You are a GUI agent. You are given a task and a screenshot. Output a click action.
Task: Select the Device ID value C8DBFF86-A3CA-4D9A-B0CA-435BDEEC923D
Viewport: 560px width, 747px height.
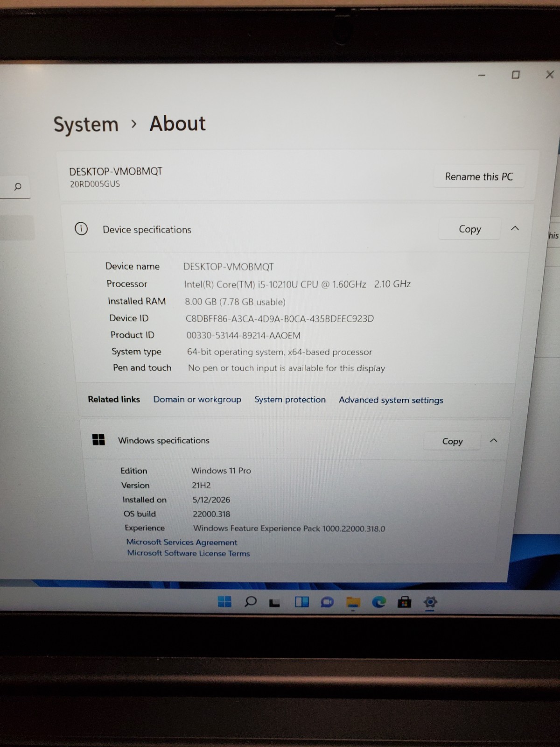280,319
